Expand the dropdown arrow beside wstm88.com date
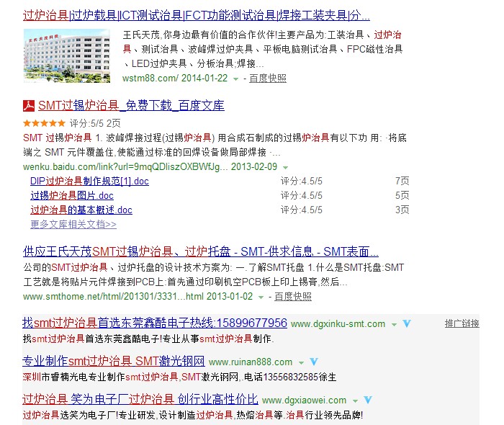Image resolution: width=504 pixels, height=425 pixels. pos(236,79)
